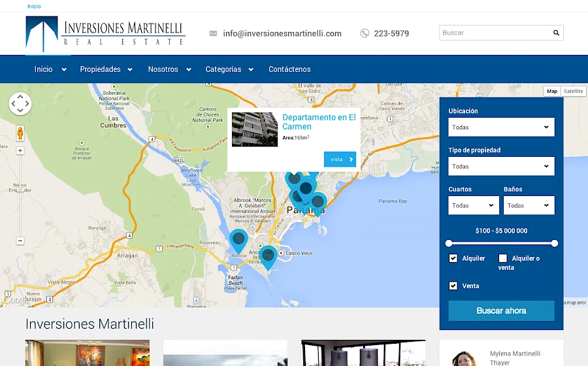Screen dimensions: 588x366
Task: Click the maximum price slider handle
Action: point(555,243)
